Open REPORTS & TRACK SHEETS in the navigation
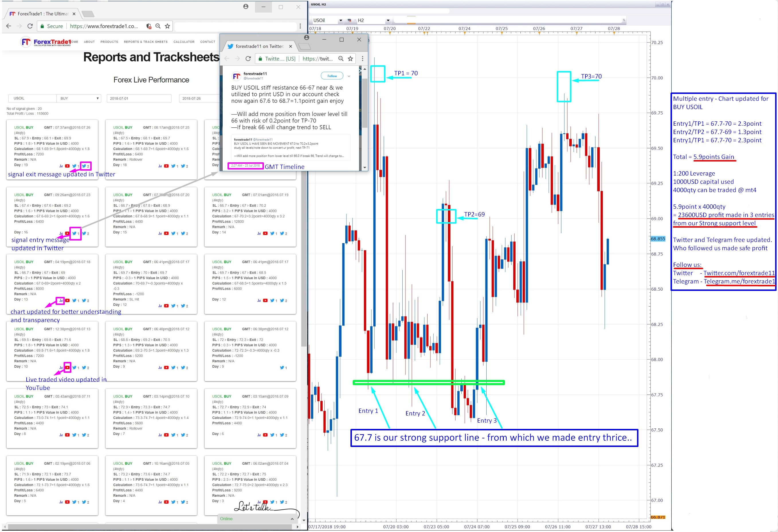This screenshot has width=778, height=532. (x=146, y=42)
